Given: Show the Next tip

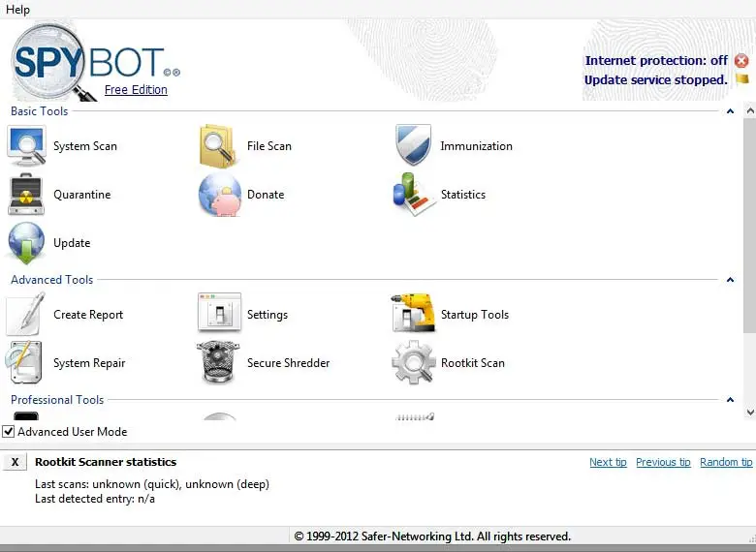Looking at the screenshot, I should (x=608, y=462).
